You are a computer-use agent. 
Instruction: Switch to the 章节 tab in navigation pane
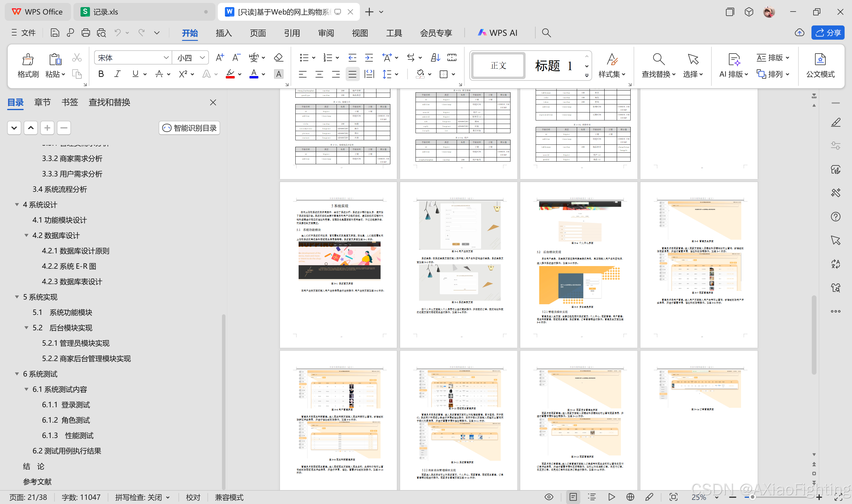pyautogui.click(x=42, y=102)
